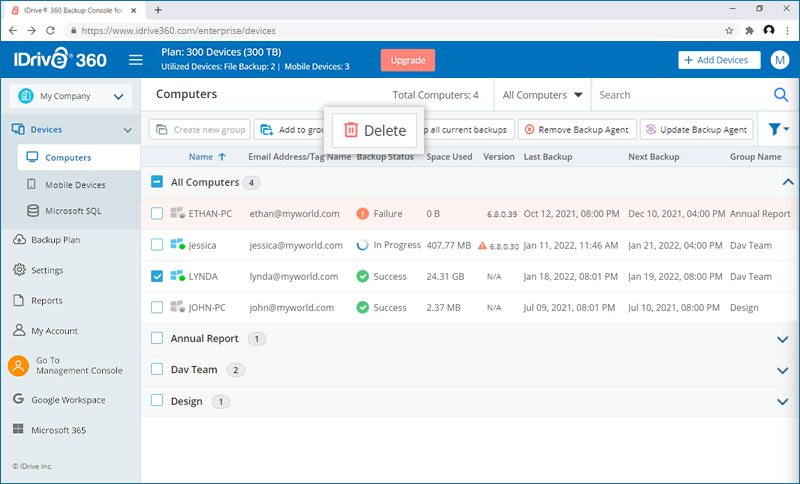
Task: Open Microsoft SQL in the sidebar
Action: click(73, 211)
